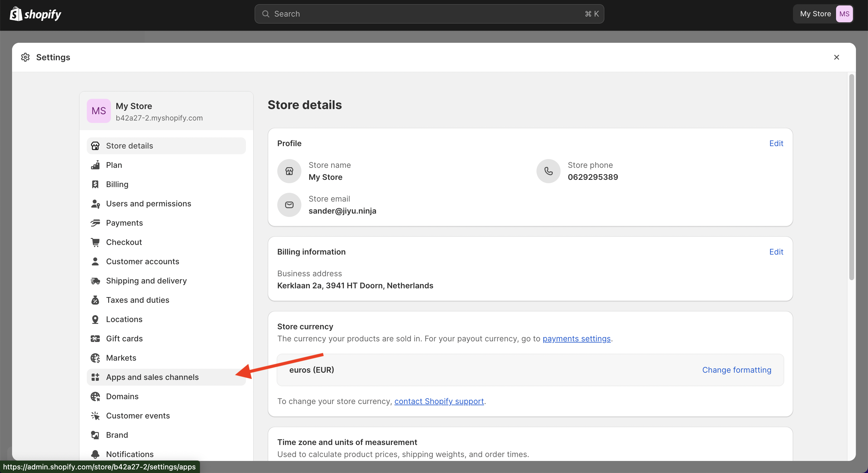Click the Customer accounts person icon
868x473 pixels.
click(95, 262)
